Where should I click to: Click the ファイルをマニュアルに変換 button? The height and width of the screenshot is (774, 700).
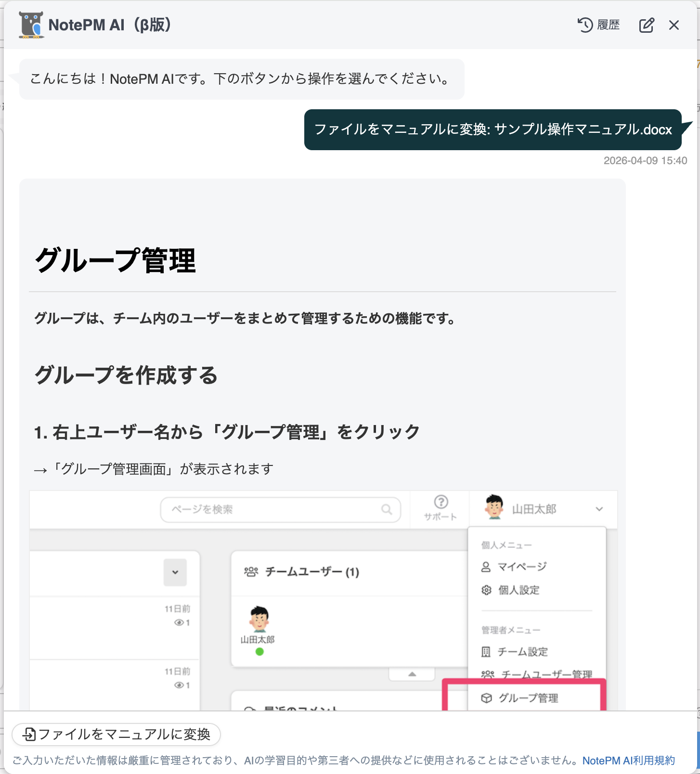click(x=117, y=734)
